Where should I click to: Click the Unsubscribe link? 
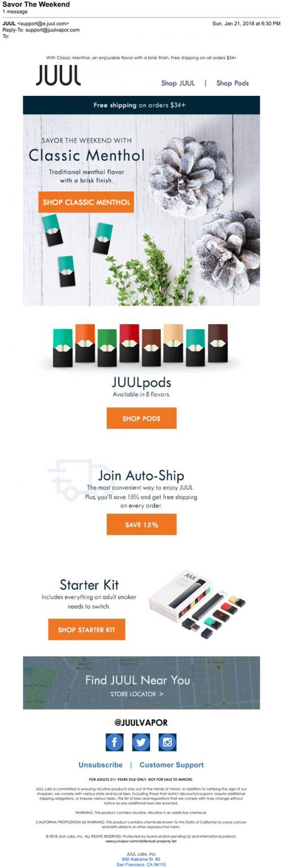tap(100, 765)
